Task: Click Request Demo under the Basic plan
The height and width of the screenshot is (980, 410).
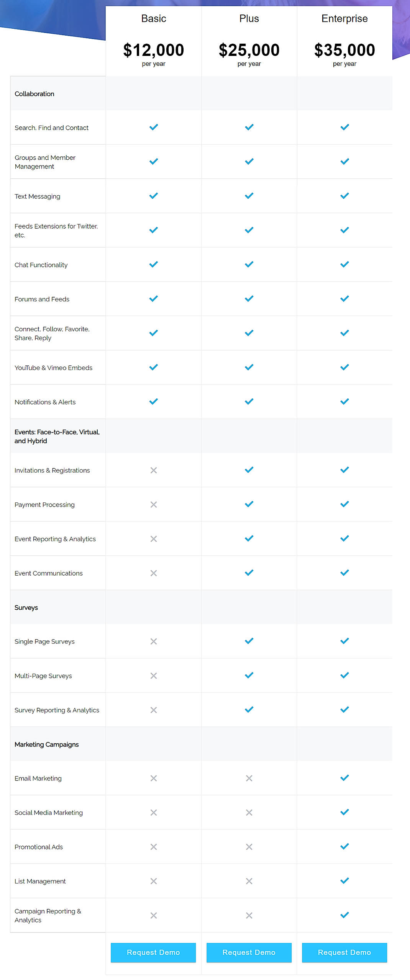Action: tap(153, 952)
